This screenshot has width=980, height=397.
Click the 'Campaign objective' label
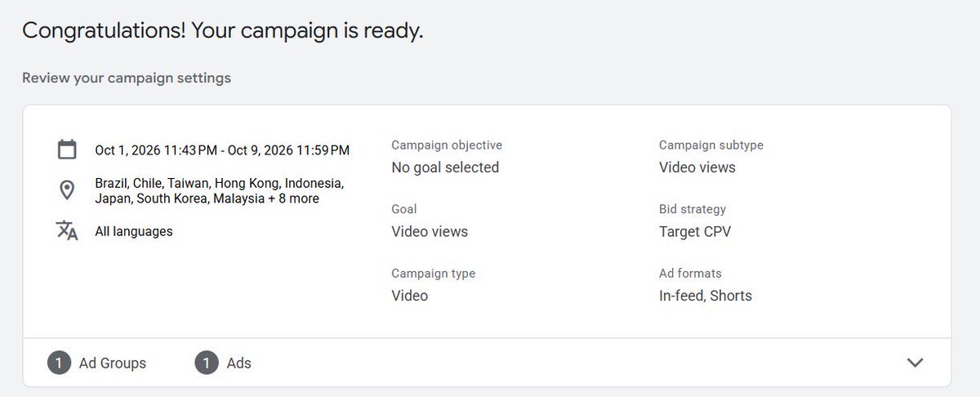point(447,145)
